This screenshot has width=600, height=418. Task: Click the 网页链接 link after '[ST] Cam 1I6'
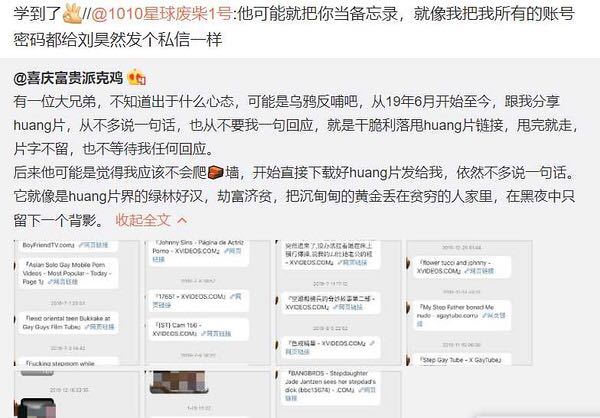216,333
